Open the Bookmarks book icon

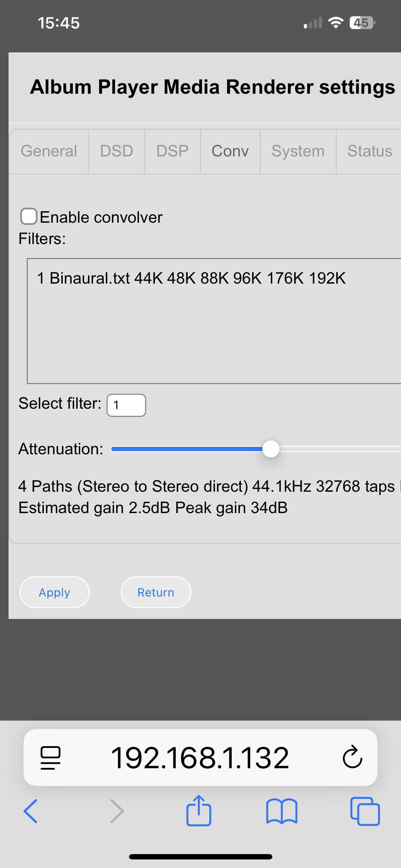click(x=282, y=811)
